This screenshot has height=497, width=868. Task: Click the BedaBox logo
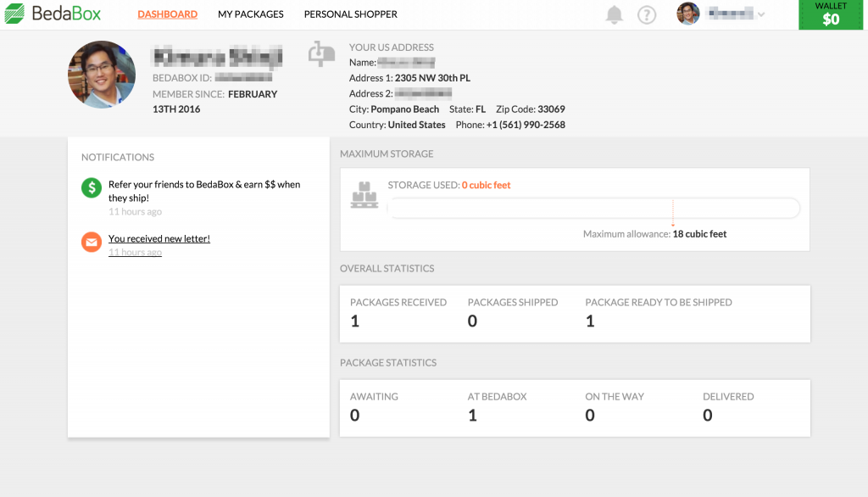coord(53,14)
